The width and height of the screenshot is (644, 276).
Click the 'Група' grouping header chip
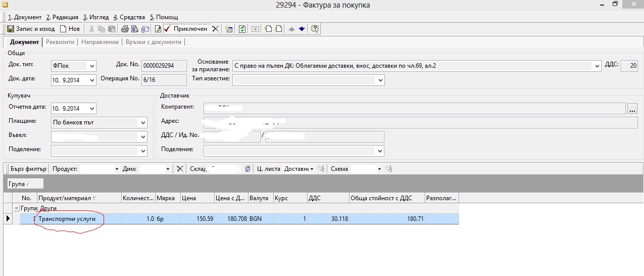pos(25,183)
